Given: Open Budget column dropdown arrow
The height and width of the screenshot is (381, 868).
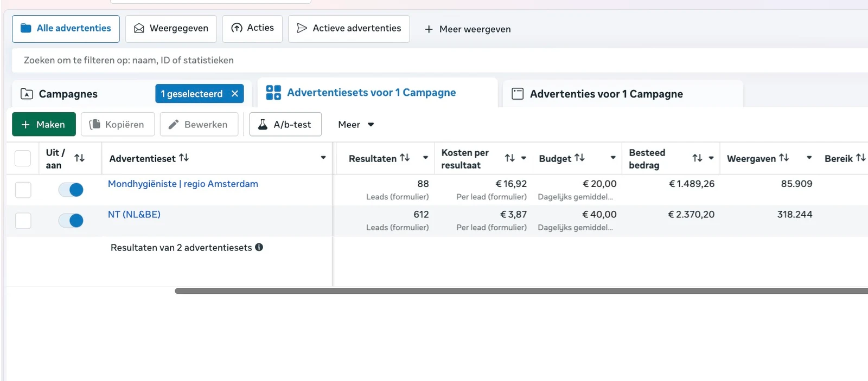Looking at the screenshot, I should 613,158.
